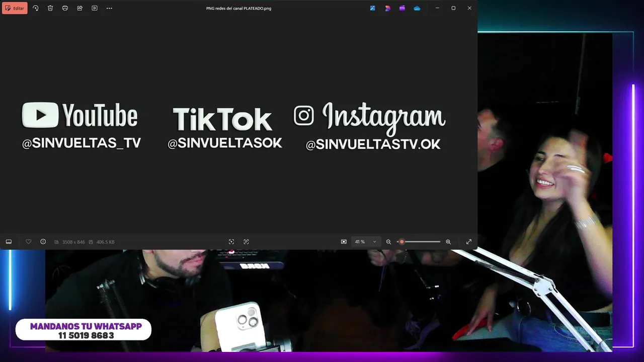Open the three-dot more options menu

coord(109,8)
